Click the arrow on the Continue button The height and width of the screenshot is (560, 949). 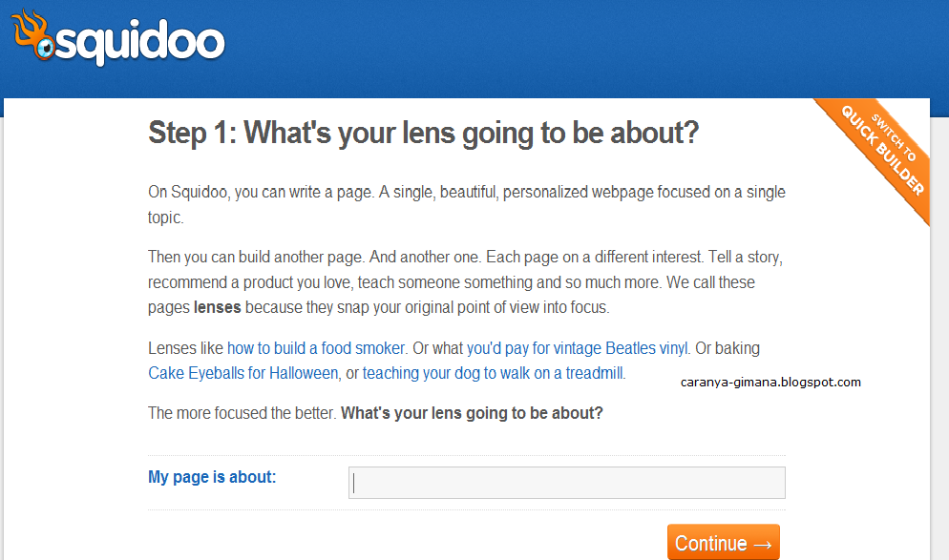762,544
